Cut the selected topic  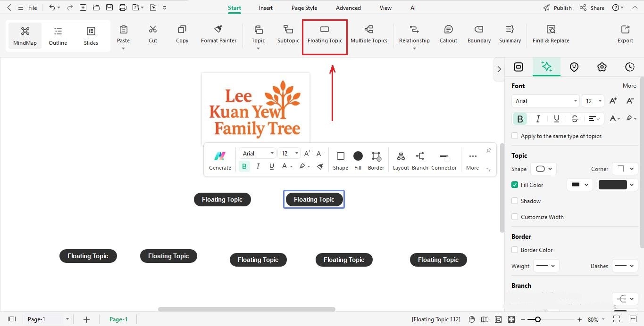point(153,35)
